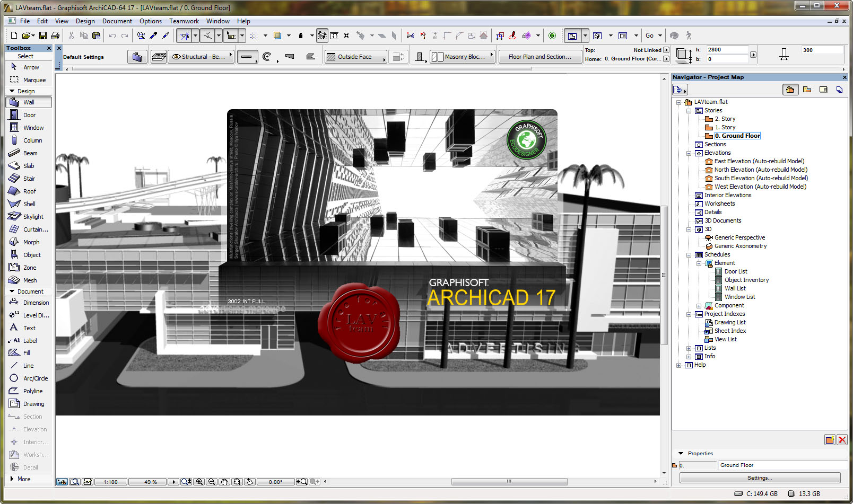The width and height of the screenshot is (853, 504).
Task: Select the Morph tool
Action: [29, 242]
